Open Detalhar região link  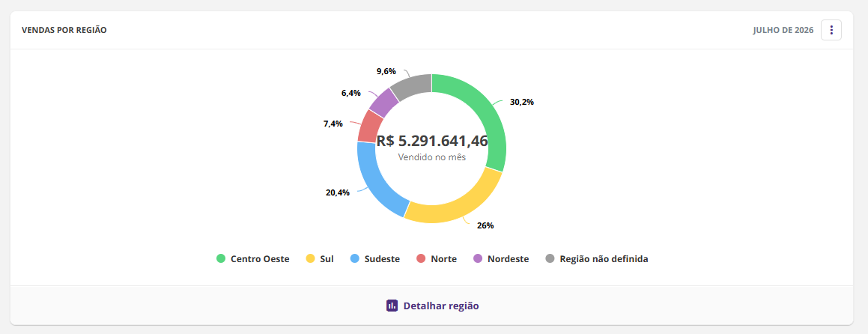point(440,306)
